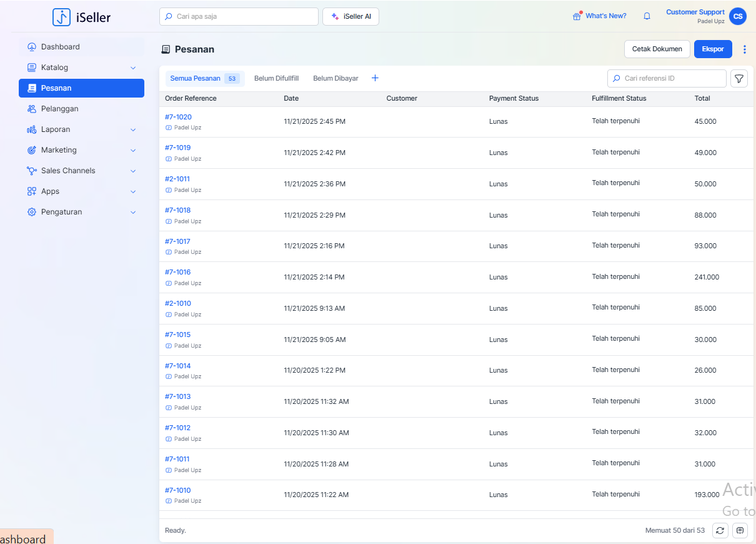Click the refresh orders icon
Viewport: 756px width, 544px height.
720,530
